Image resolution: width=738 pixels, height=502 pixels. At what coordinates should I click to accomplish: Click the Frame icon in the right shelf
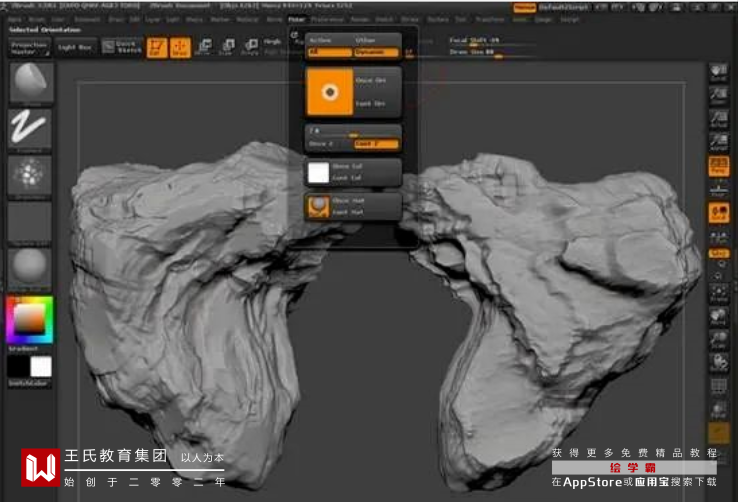pos(718,293)
